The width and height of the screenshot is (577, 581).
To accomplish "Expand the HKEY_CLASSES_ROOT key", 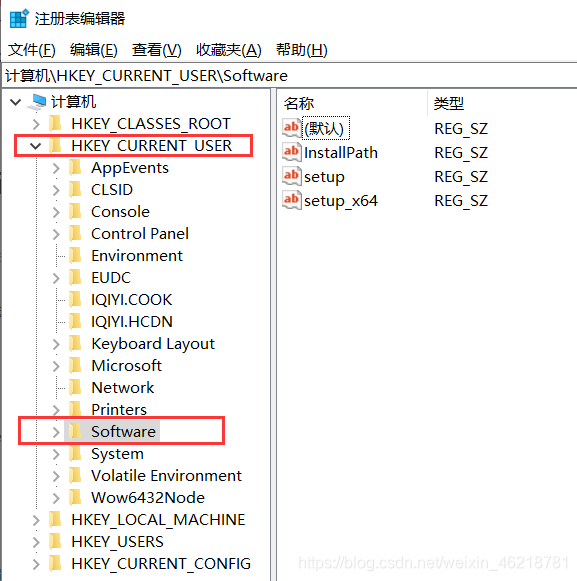I will click(x=36, y=124).
